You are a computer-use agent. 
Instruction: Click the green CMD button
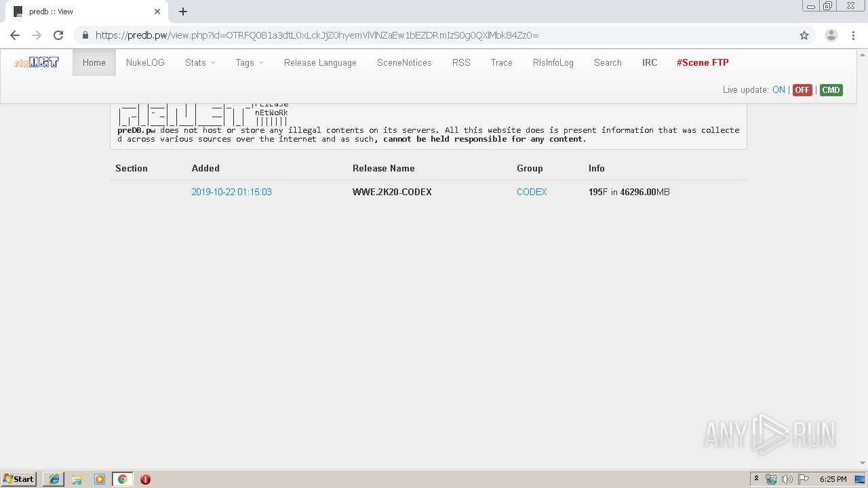[831, 89]
